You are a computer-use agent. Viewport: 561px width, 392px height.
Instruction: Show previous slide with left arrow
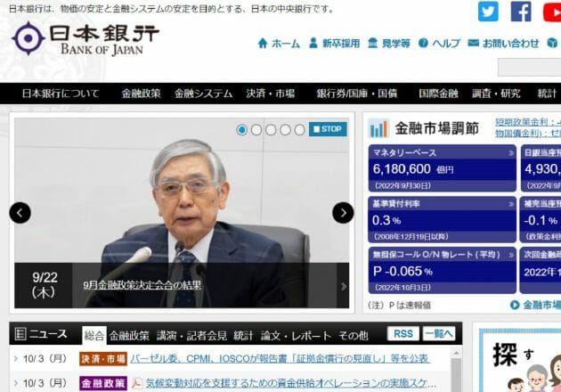click(x=20, y=212)
